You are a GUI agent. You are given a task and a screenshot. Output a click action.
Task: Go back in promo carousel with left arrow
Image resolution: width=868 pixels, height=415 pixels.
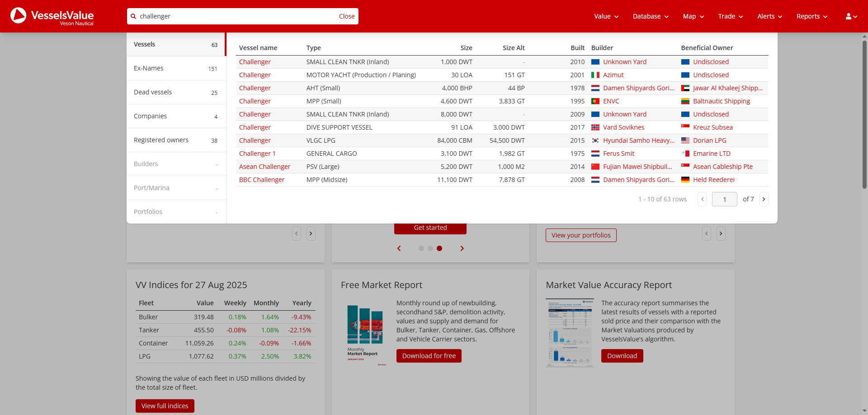click(x=399, y=248)
